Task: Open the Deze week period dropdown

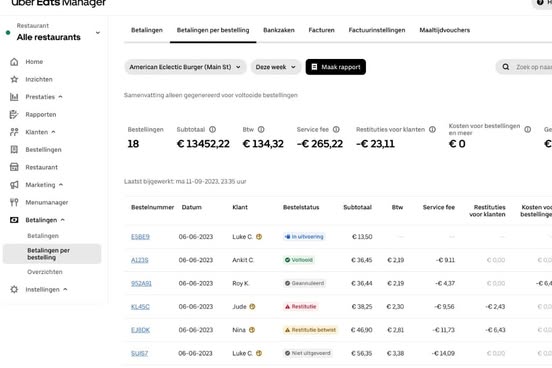Action: pyautogui.click(x=276, y=67)
